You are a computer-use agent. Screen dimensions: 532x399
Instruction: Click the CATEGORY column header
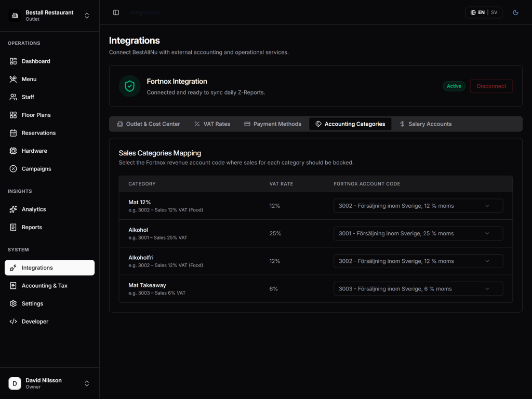pos(142,184)
